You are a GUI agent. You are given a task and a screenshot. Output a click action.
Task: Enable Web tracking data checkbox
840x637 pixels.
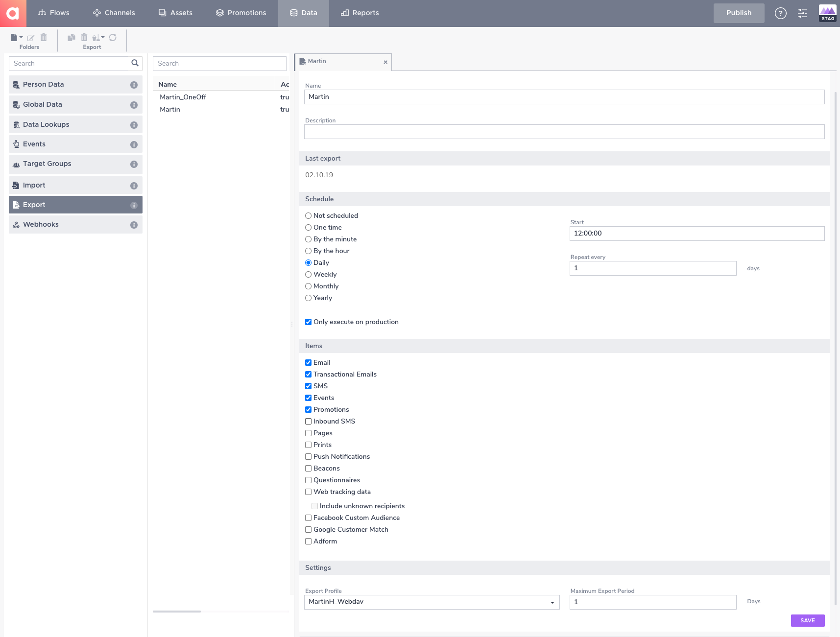pyautogui.click(x=309, y=492)
